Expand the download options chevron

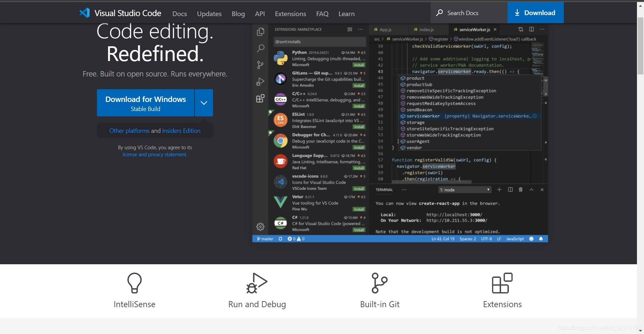(204, 103)
